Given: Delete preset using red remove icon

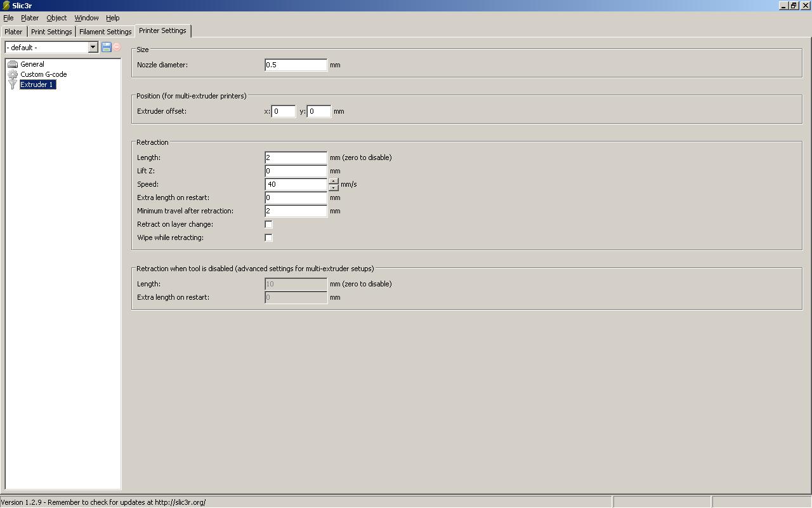Looking at the screenshot, I should tap(117, 47).
